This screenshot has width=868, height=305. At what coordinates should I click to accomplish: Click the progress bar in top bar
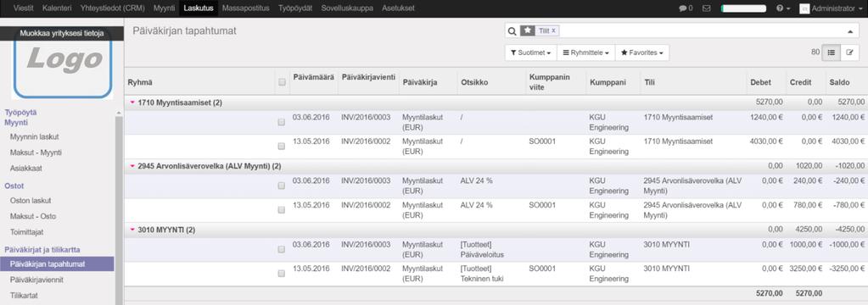(x=743, y=8)
